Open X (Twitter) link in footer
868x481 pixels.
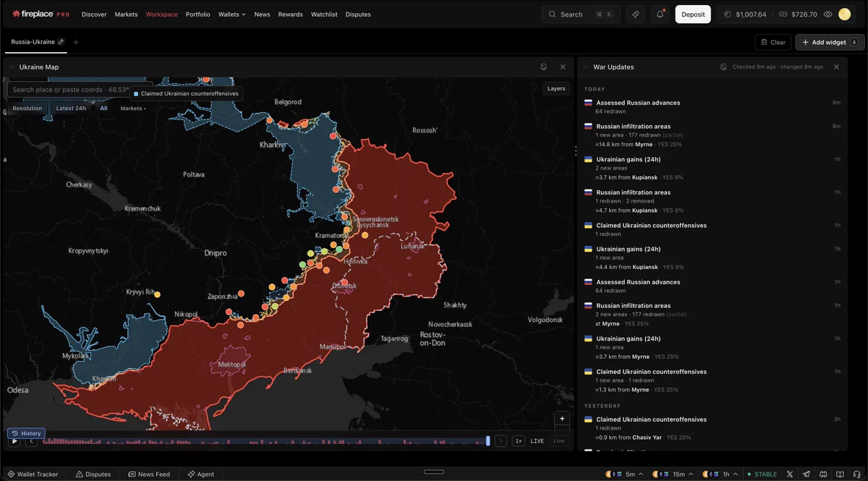click(790, 474)
